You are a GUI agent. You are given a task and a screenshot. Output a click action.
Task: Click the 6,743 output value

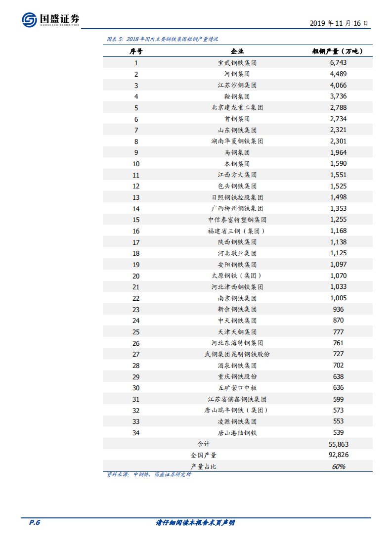pos(338,63)
